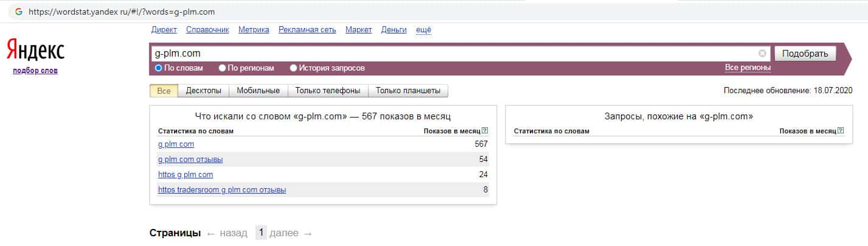
Task: Click the Яндекс logo
Action: click(x=35, y=51)
